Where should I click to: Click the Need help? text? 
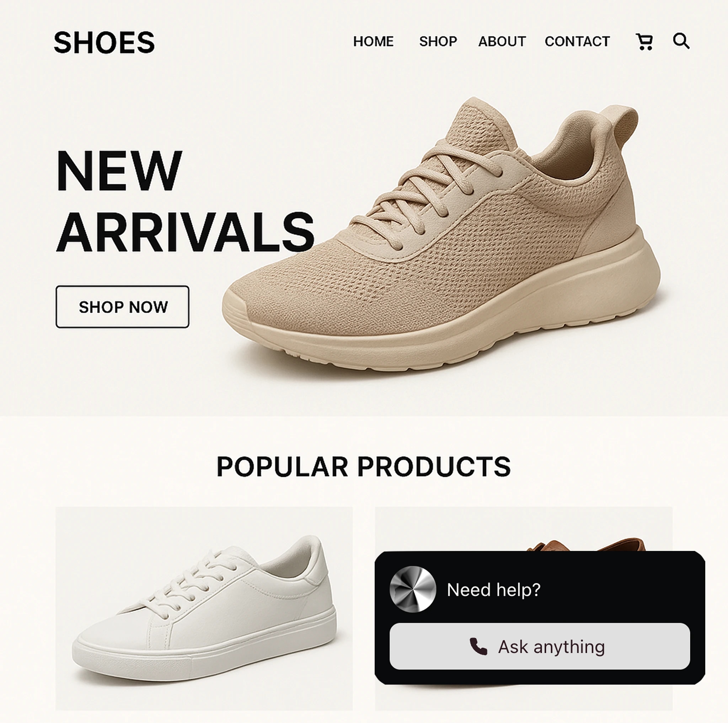tap(494, 590)
